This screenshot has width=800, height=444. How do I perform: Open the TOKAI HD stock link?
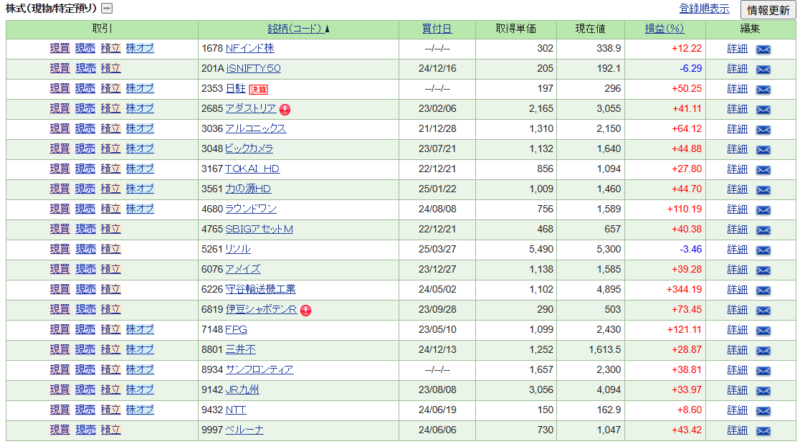pos(252,168)
